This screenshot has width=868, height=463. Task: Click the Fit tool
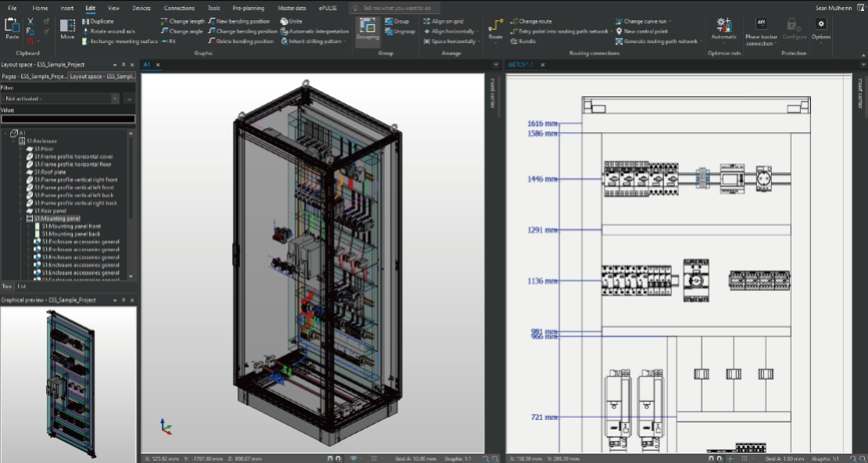[168, 41]
